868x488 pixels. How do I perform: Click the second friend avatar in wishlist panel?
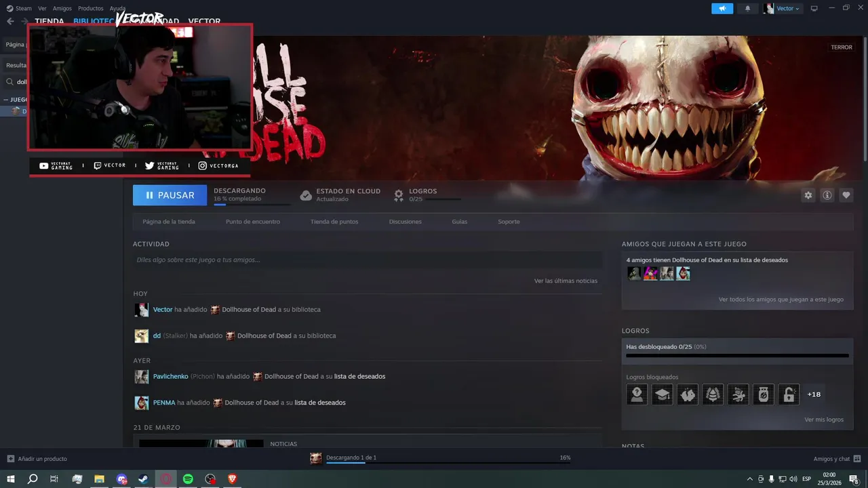[650, 273]
